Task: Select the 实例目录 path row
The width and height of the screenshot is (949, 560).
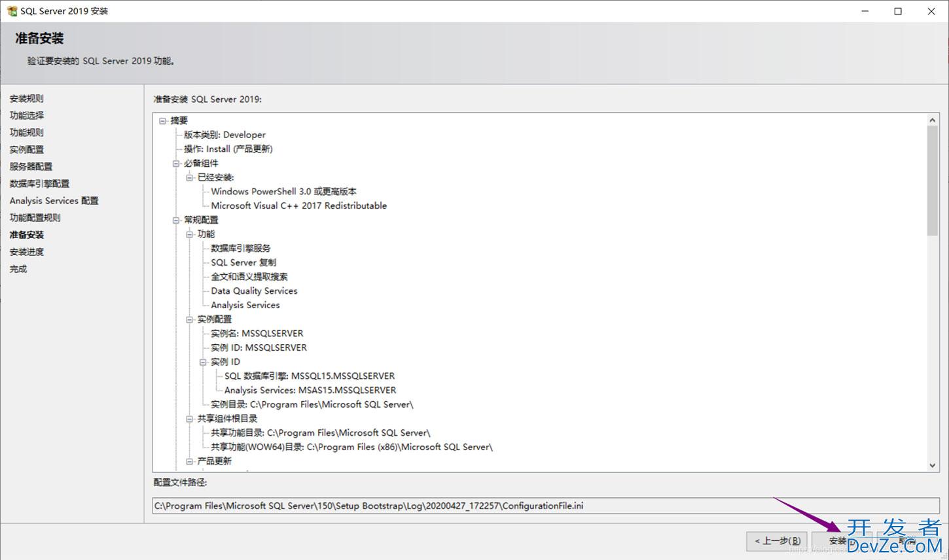Action: pos(312,404)
